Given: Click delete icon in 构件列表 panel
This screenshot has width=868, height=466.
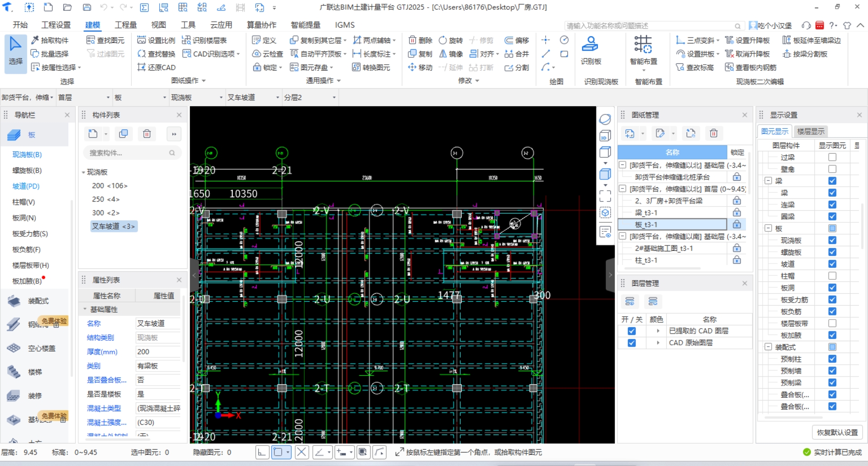Looking at the screenshot, I should 147,134.
